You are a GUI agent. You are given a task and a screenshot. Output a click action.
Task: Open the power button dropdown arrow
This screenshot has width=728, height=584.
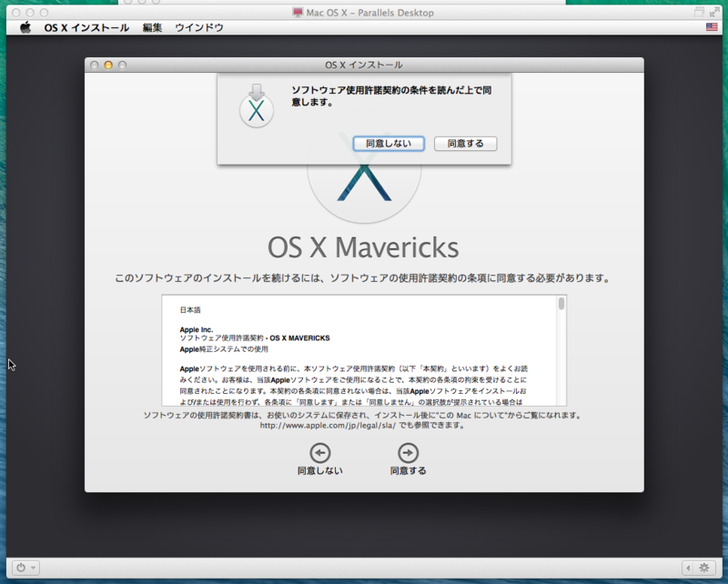coord(35,569)
